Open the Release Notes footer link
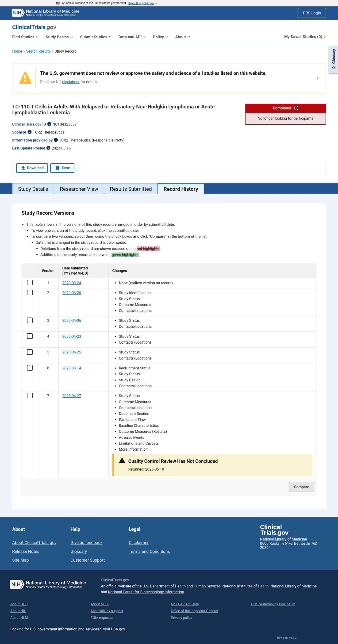 tap(26, 551)
